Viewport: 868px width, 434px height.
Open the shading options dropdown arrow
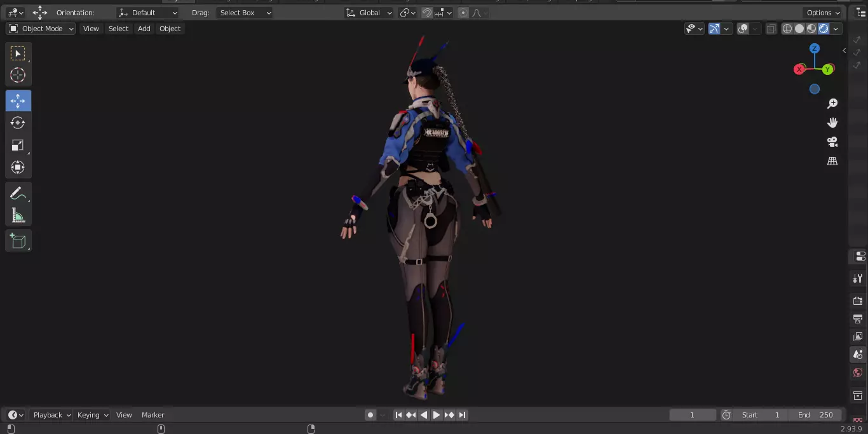(x=836, y=29)
